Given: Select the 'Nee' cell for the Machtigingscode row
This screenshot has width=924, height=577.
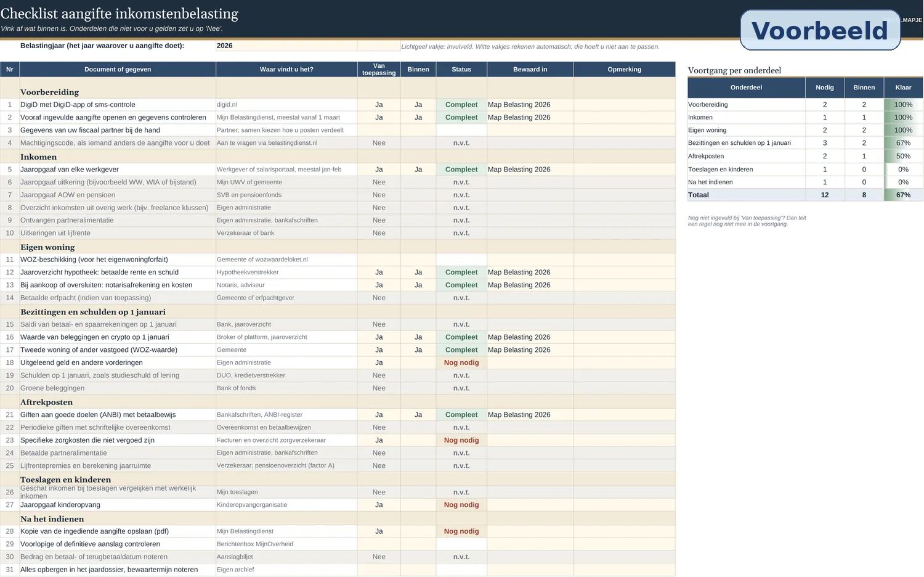Looking at the screenshot, I should point(379,143).
